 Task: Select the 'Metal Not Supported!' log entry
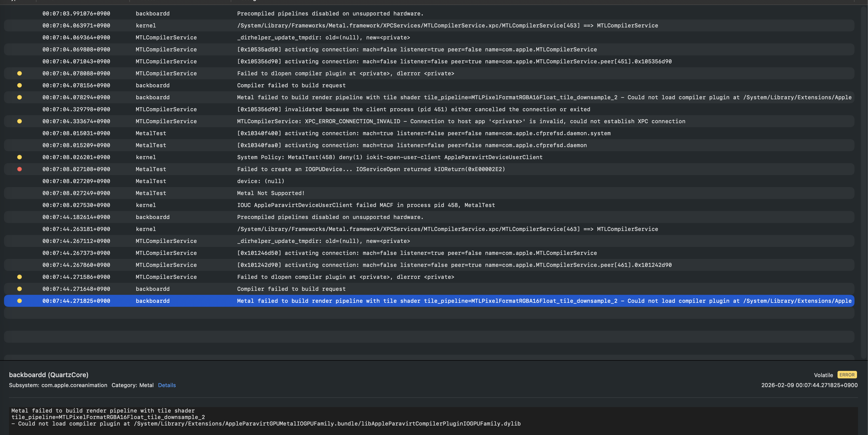271,193
